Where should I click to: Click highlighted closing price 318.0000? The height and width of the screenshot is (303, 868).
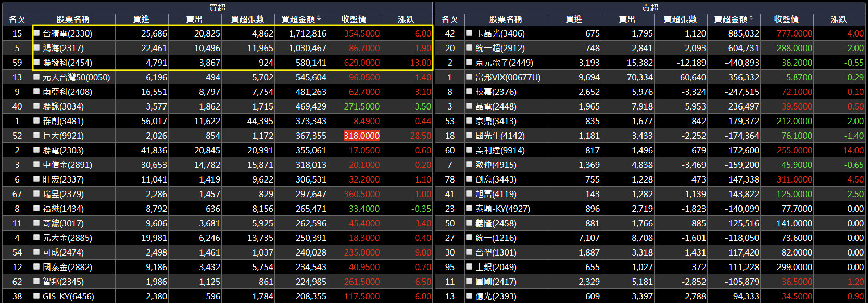[361, 136]
